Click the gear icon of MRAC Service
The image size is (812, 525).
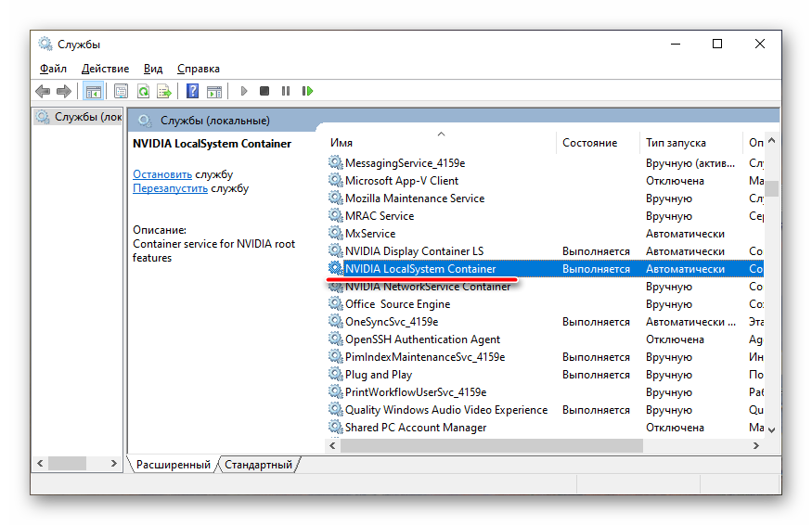tap(336, 215)
